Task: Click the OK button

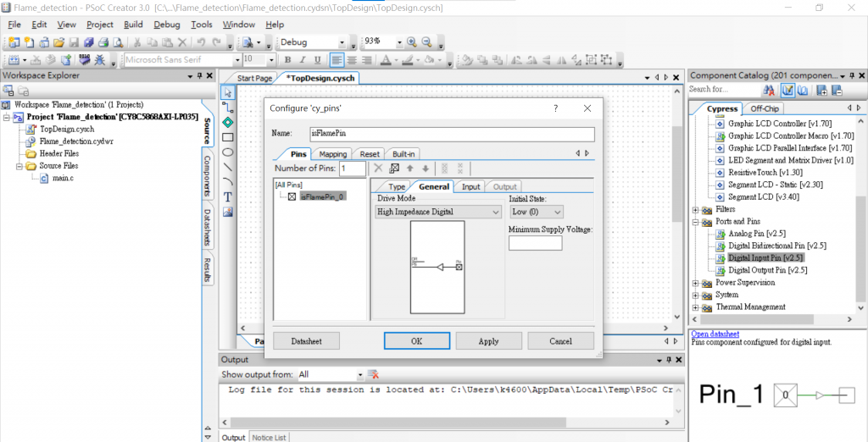Action: pos(417,341)
